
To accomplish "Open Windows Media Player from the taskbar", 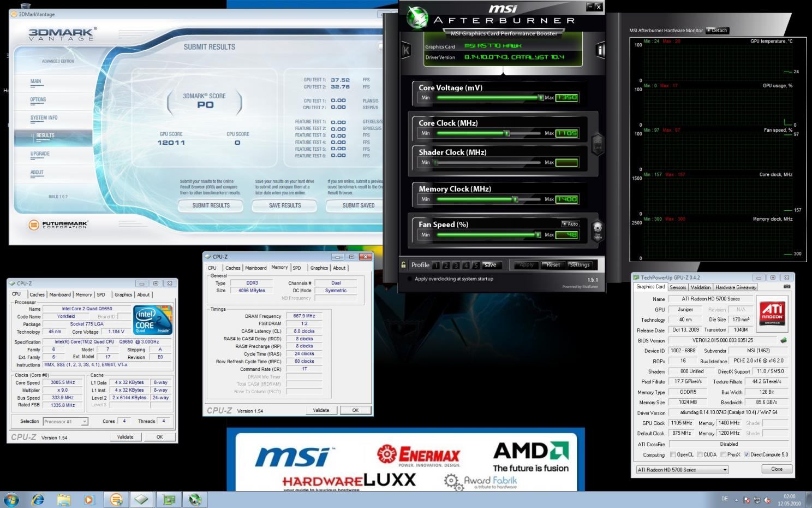I will point(89,499).
